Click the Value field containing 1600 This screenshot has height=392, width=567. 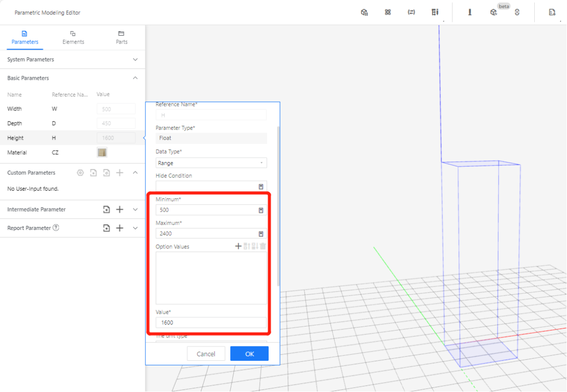211,322
